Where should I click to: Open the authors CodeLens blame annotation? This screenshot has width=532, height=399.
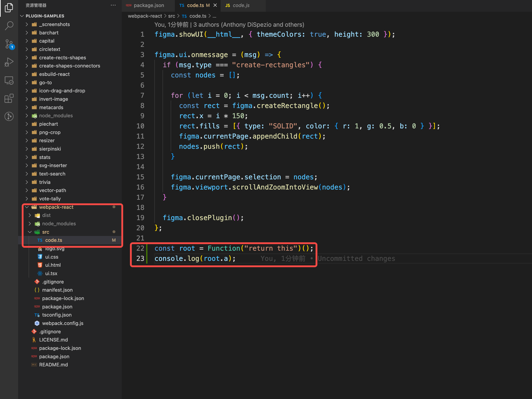tap(229, 24)
